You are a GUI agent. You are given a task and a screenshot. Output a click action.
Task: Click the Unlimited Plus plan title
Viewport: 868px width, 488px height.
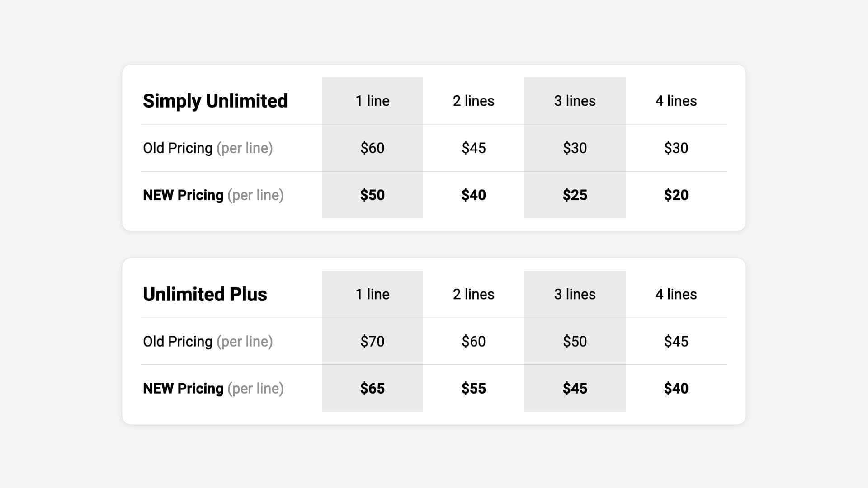[x=205, y=294]
